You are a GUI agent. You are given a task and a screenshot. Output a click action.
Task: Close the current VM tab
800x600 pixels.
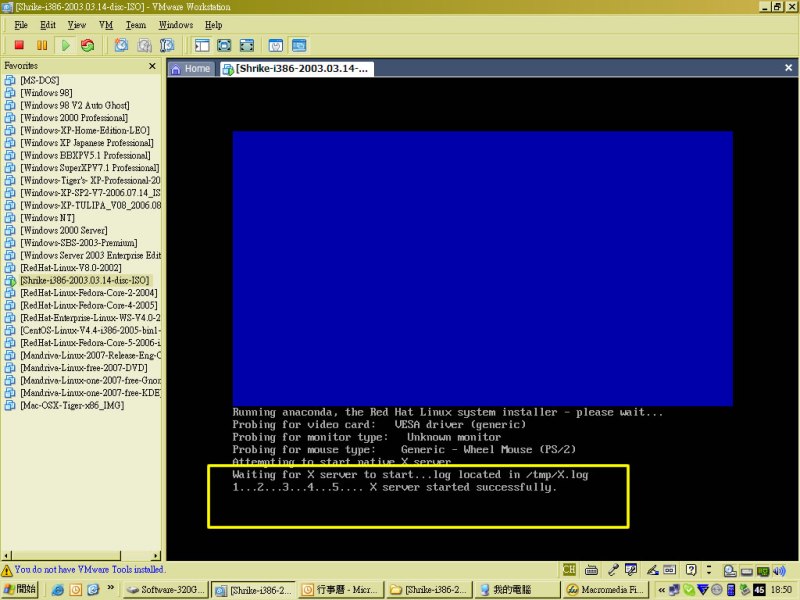788,68
